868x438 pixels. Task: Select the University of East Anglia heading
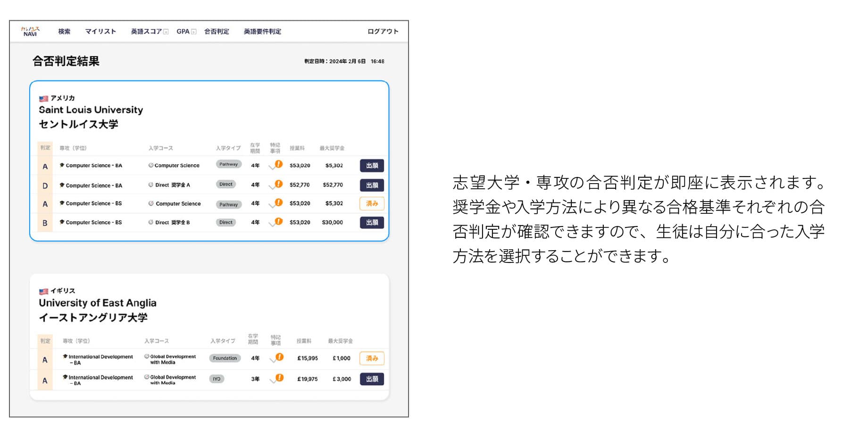98,303
